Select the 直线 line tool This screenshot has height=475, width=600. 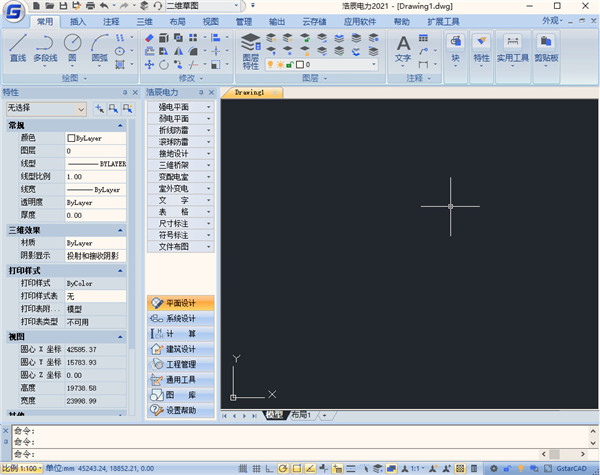click(x=18, y=47)
